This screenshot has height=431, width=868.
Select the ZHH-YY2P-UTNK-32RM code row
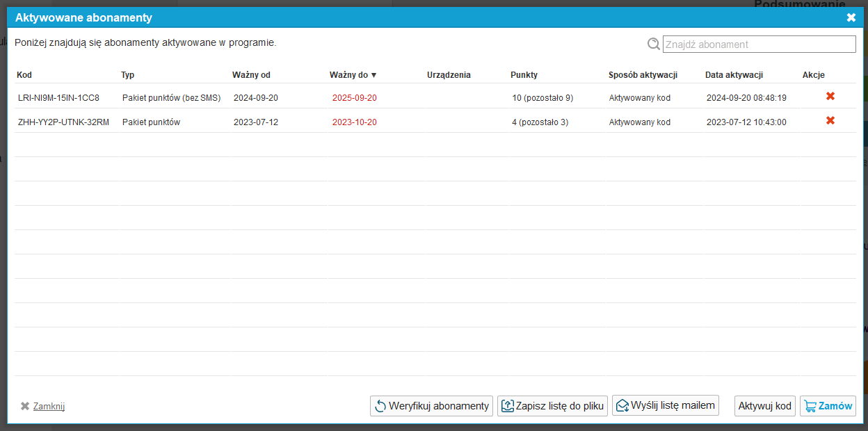(x=63, y=122)
